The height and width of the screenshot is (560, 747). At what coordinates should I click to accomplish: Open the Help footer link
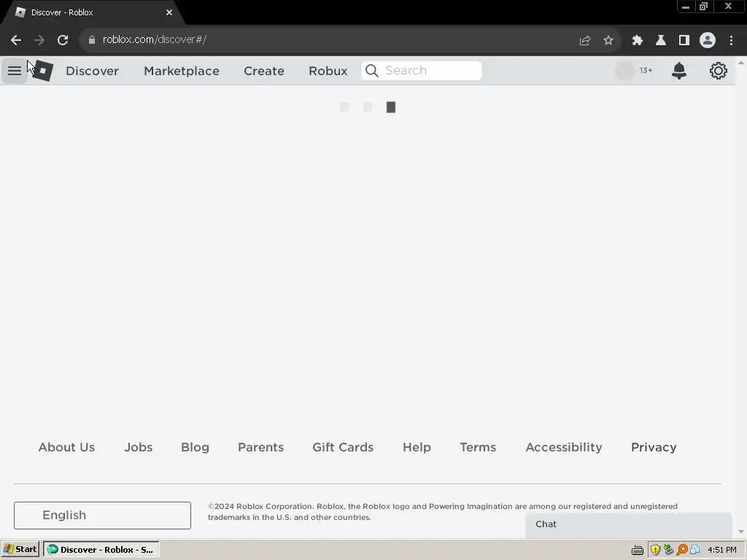point(417,447)
